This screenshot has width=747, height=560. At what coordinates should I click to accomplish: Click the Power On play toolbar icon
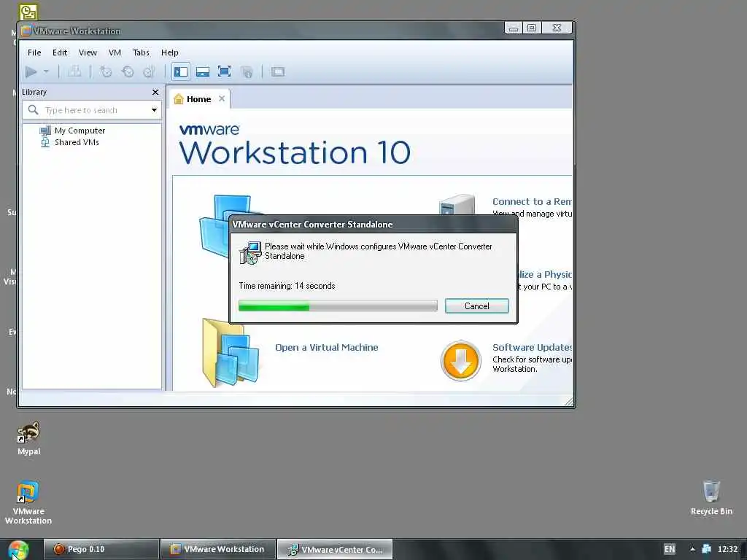click(31, 72)
